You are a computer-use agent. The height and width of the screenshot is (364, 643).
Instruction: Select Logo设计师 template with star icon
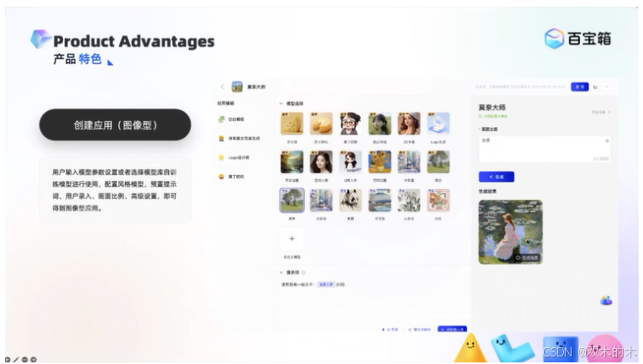234,157
